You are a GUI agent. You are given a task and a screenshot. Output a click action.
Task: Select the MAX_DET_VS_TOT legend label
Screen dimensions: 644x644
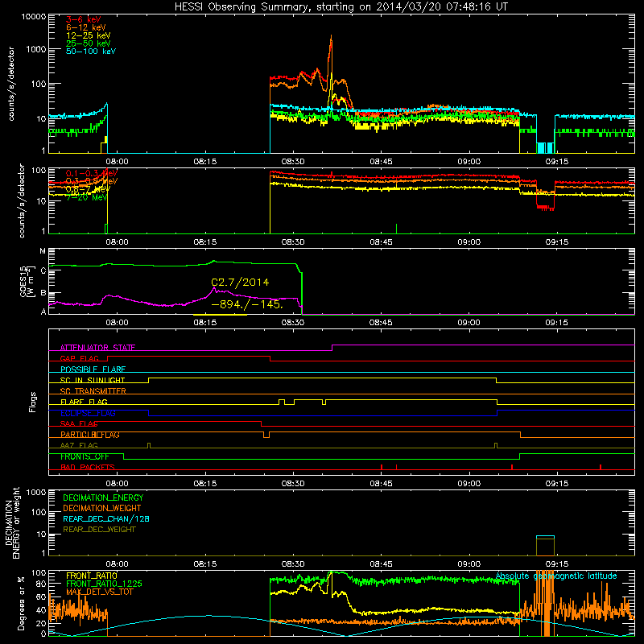[x=97, y=592]
